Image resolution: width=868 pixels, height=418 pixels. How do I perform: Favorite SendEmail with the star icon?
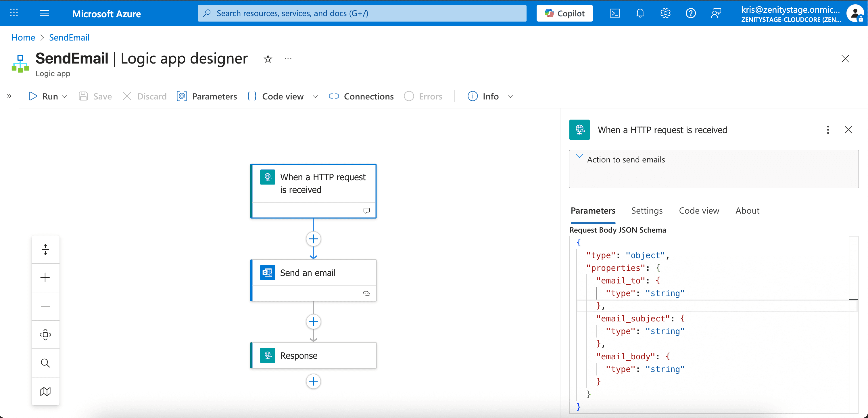(x=268, y=59)
